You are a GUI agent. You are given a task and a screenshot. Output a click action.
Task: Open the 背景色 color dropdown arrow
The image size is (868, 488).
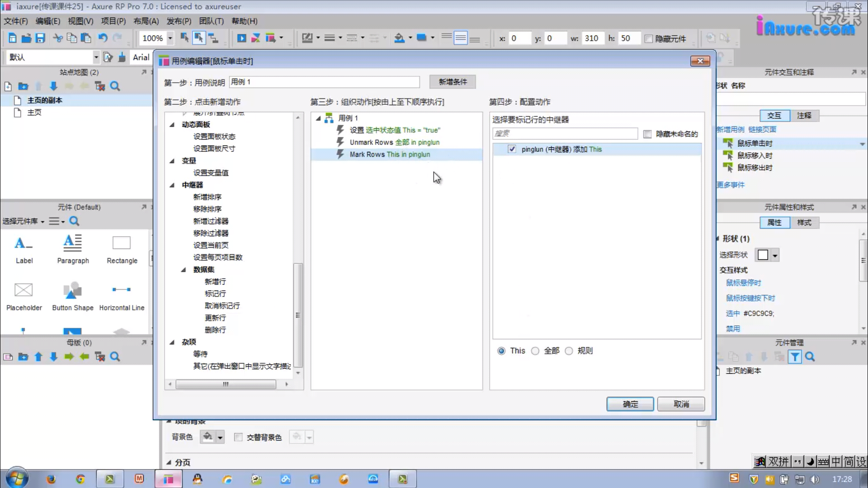[220, 437]
